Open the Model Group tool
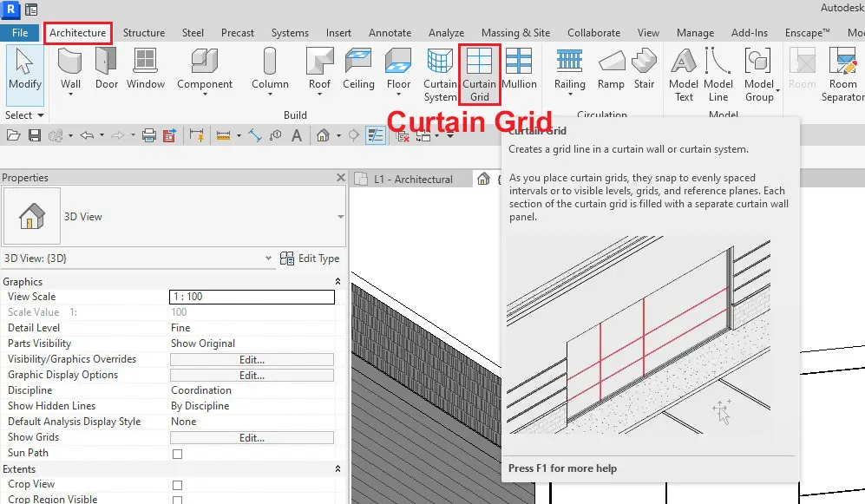865x504 pixels. (x=759, y=75)
